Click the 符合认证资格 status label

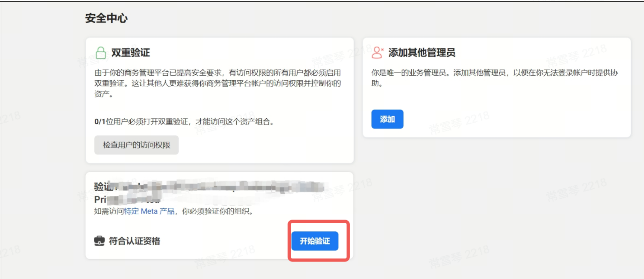pyautogui.click(x=135, y=241)
